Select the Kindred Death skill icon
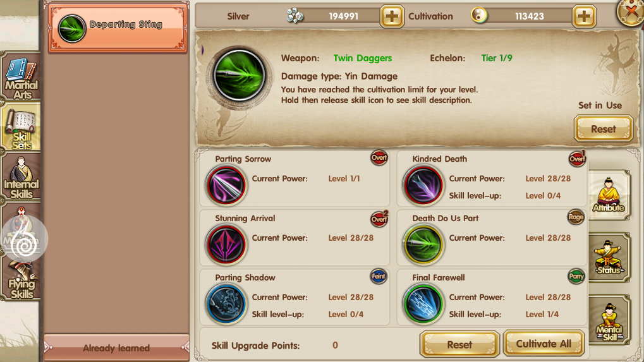This screenshot has width=644, height=362. (423, 185)
